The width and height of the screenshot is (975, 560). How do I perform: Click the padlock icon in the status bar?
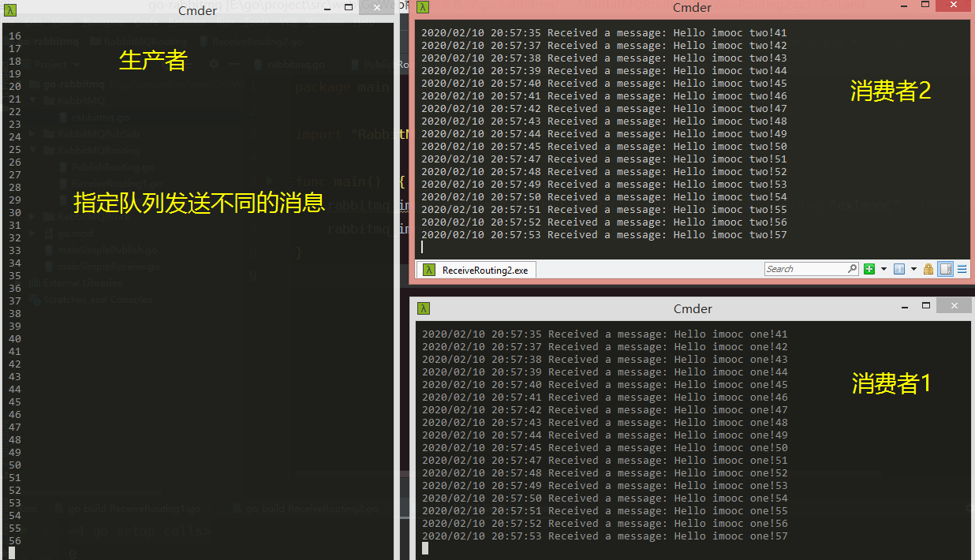(x=928, y=269)
